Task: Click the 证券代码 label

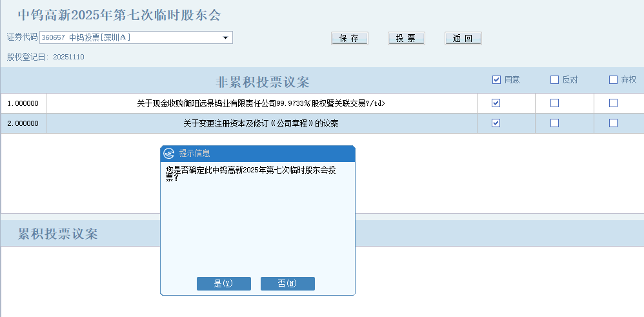Action: pyautogui.click(x=22, y=37)
